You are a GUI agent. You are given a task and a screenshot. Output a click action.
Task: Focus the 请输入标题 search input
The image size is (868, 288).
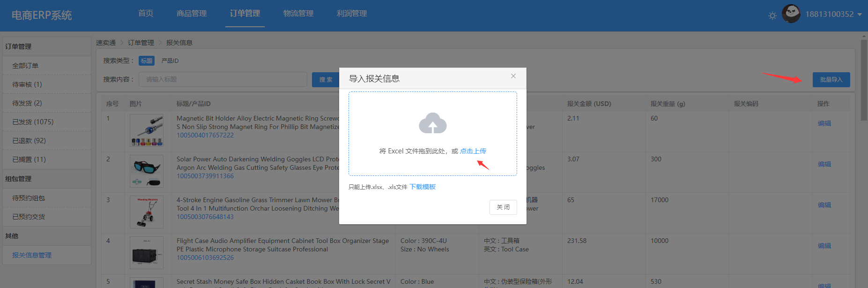click(x=223, y=79)
